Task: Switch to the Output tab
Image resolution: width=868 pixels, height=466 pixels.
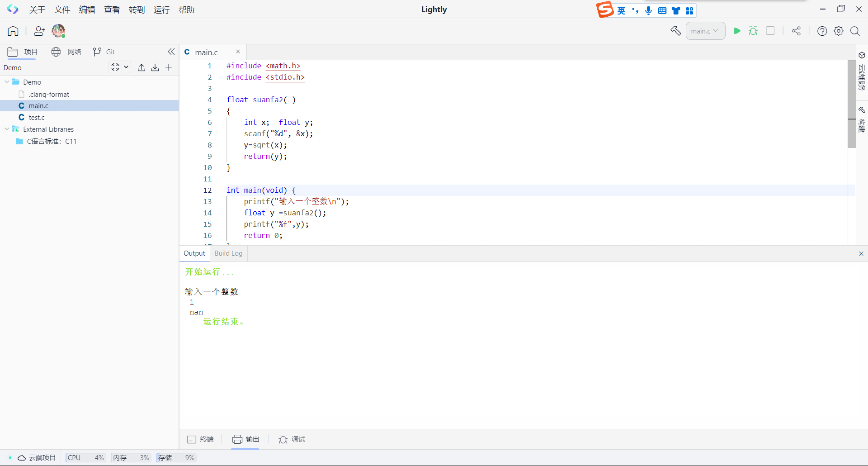Action: pos(194,253)
